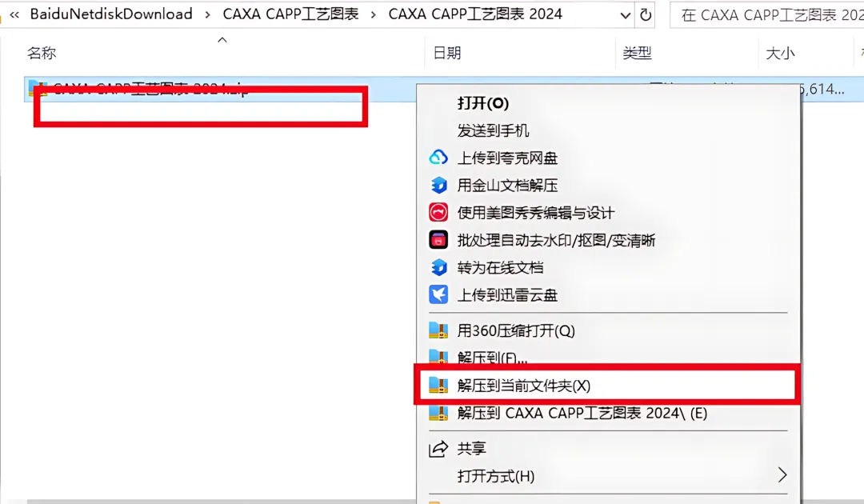Click the convert to online document icon
This screenshot has height=504, width=864.
438,267
